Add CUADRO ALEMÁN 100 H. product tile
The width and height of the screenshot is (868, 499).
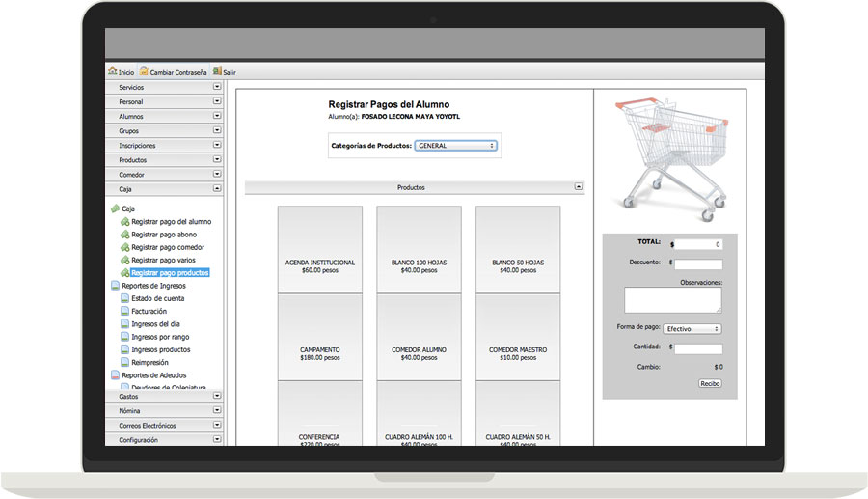420,413
